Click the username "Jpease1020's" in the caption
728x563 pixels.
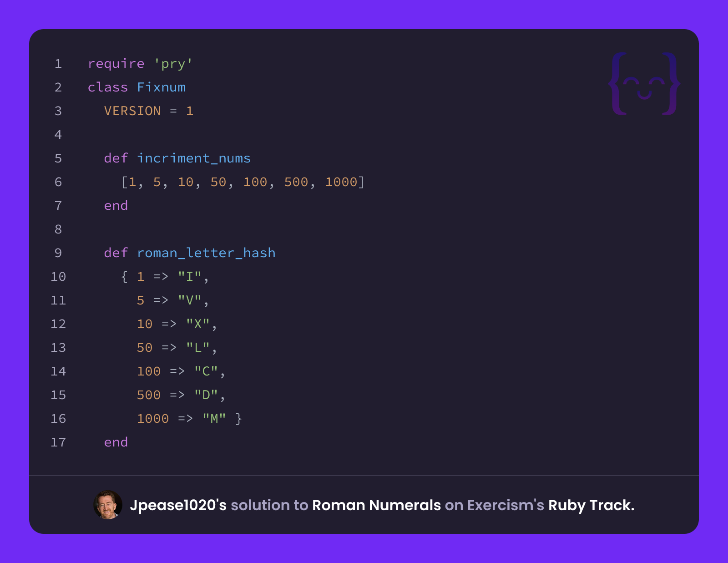178,505
